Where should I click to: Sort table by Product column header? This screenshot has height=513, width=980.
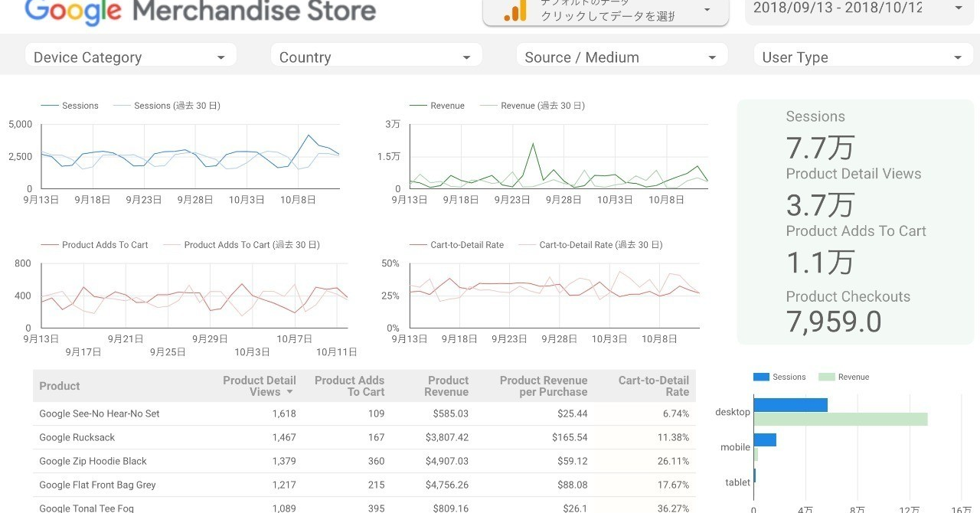tap(60, 386)
